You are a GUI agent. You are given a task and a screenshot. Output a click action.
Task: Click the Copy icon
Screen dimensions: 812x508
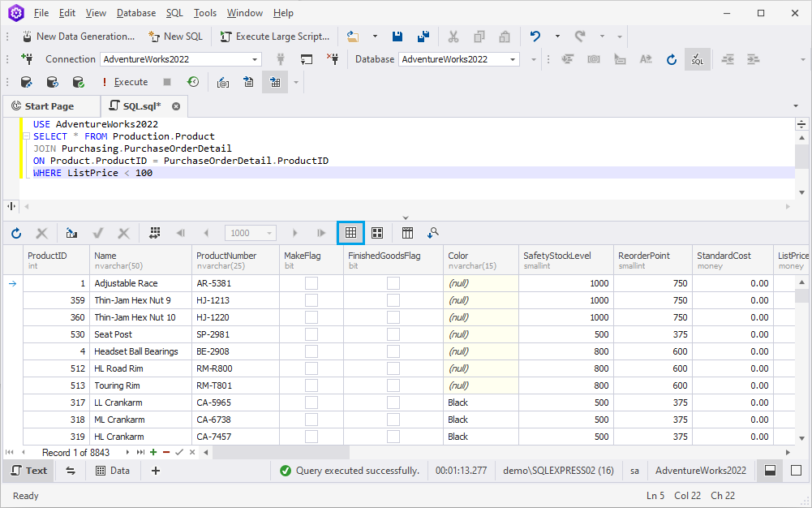(x=479, y=37)
